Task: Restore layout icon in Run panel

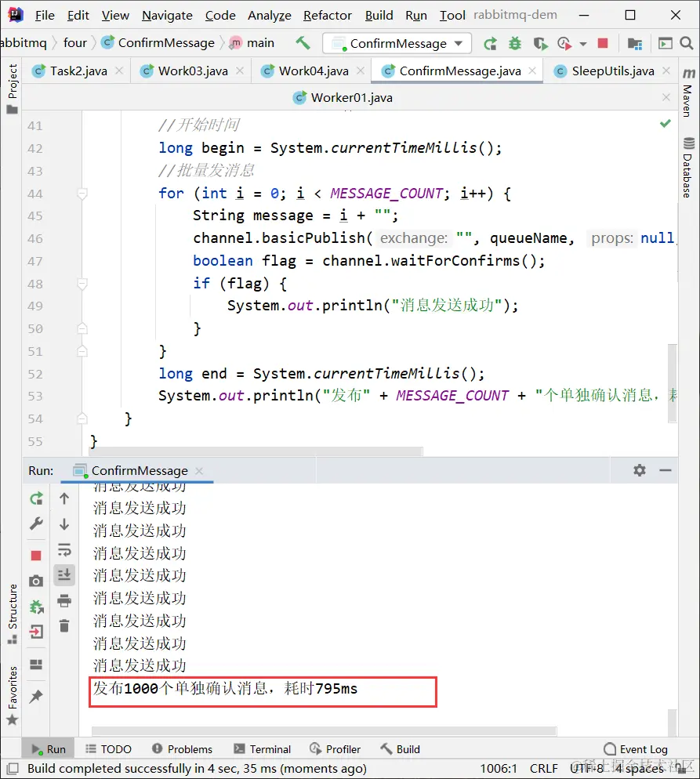Action: [x=36, y=665]
